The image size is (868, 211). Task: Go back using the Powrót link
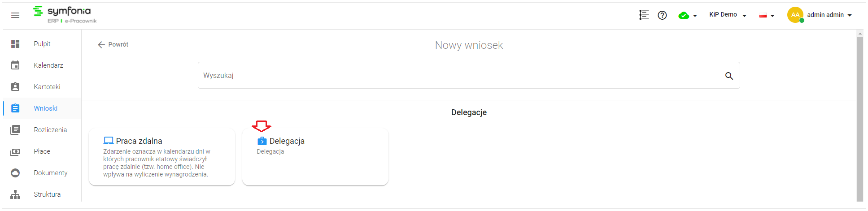tap(113, 44)
